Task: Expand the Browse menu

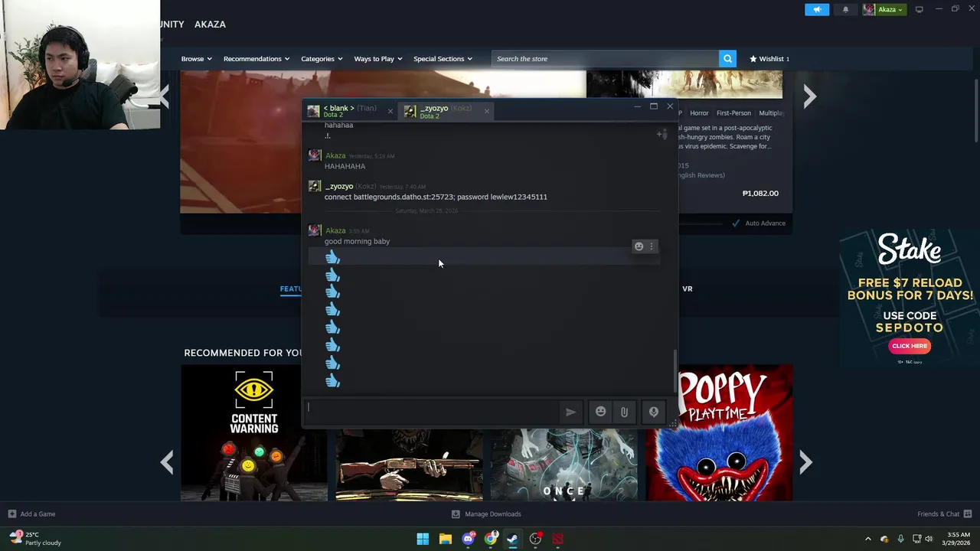Action: [x=197, y=59]
